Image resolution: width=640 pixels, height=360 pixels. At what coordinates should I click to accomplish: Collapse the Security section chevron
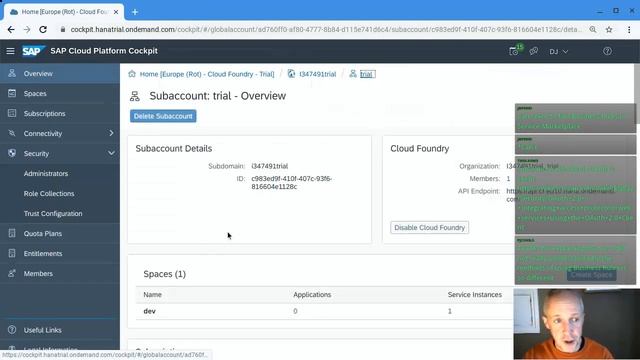click(111, 153)
